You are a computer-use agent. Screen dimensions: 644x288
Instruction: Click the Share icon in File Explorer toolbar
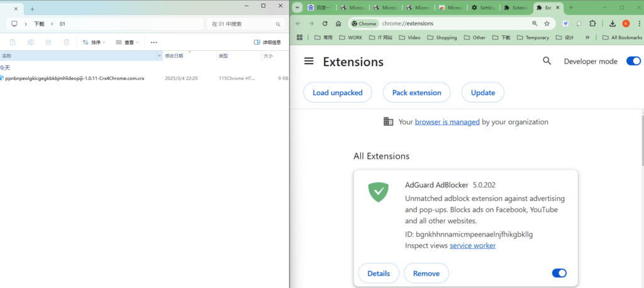point(48,42)
